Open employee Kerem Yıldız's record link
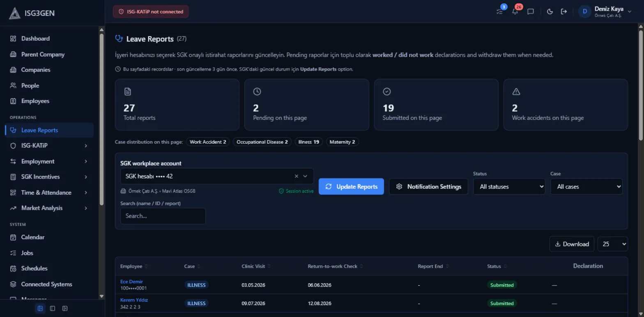Viewport: 644px width, 317px height. pos(134,300)
